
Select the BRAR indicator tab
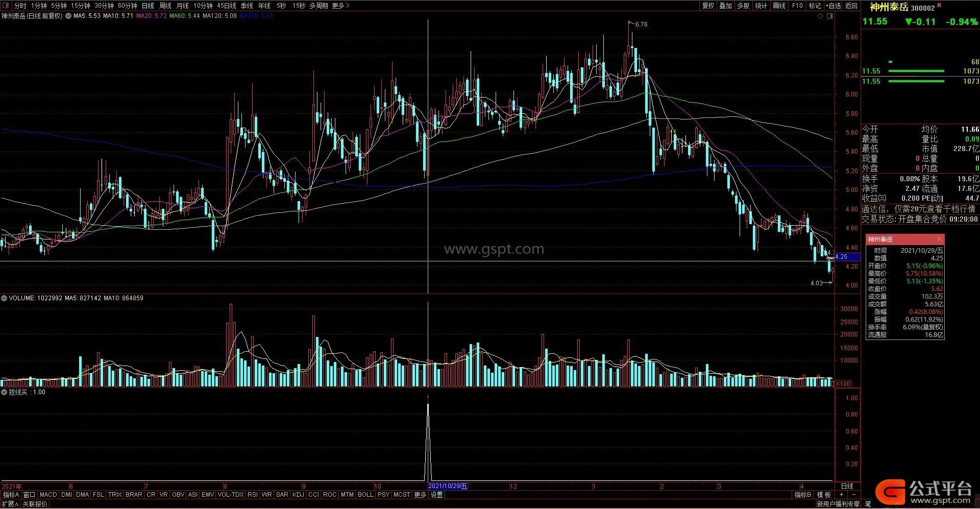(x=134, y=495)
